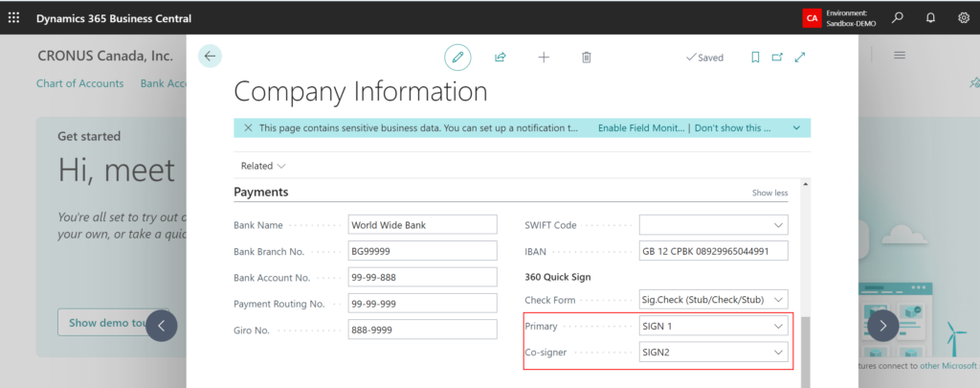Delete record with trash icon
980x388 pixels.
587,57
